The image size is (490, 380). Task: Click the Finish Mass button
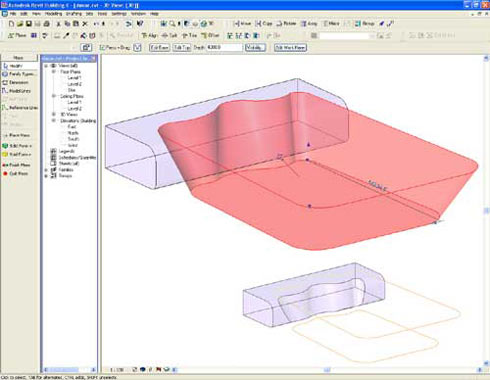(x=17, y=165)
